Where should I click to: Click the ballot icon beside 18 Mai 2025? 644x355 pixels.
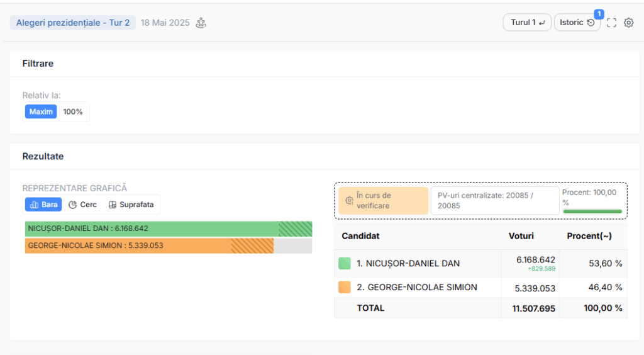coord(201,23)
